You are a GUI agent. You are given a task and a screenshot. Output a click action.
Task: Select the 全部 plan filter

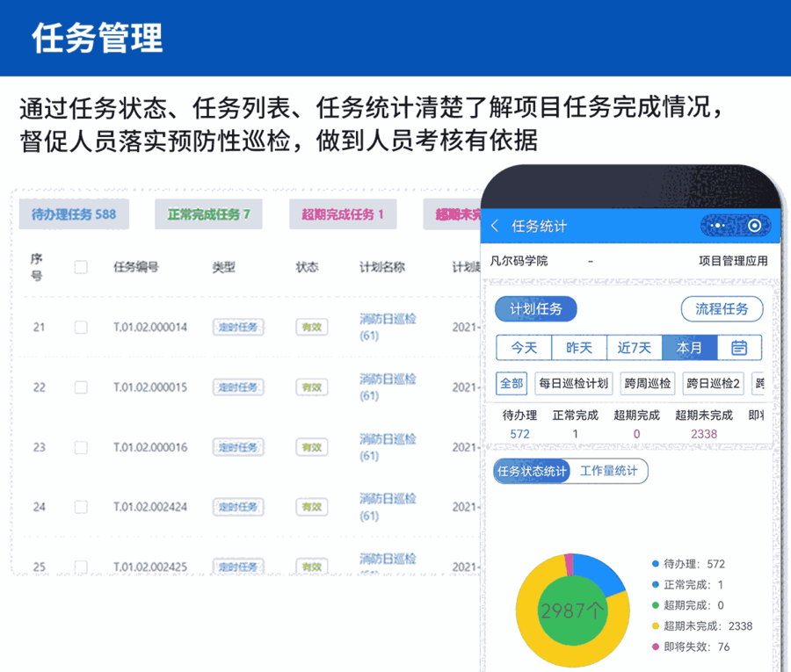tap(512, 384)
